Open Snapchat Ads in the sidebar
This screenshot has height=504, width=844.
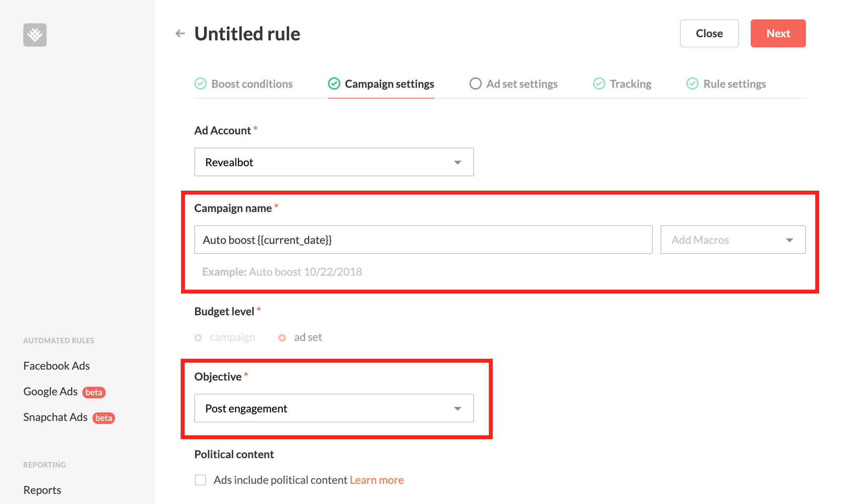click(x=55, y=417)
